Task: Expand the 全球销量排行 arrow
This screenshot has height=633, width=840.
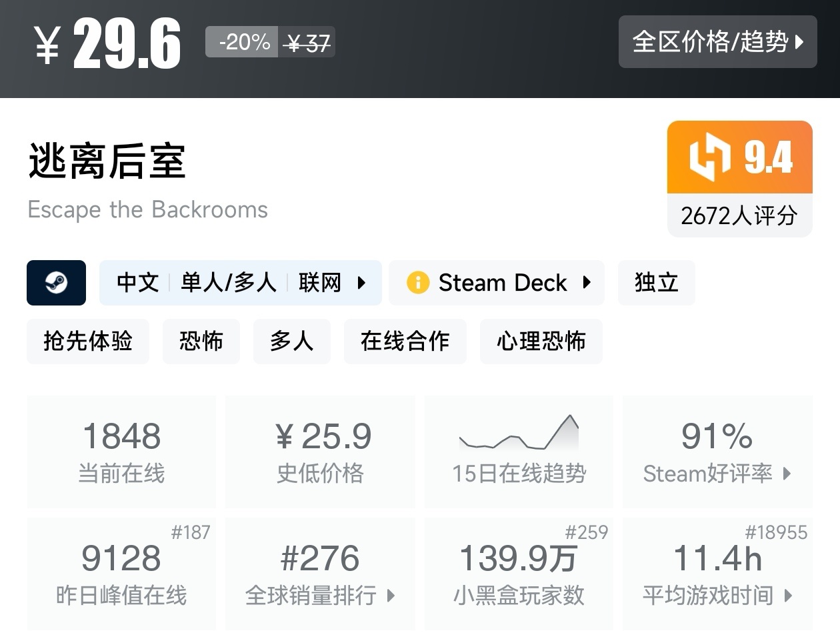Action: pos(391,595)
